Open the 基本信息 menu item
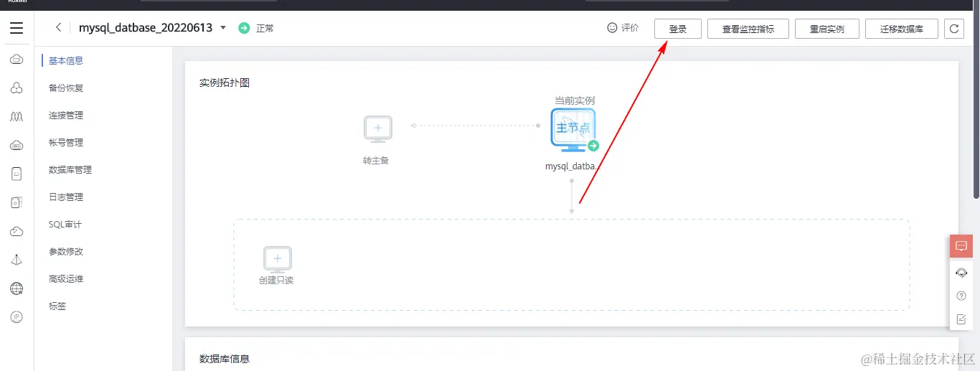The image size is (980, 371). [66, 61]
